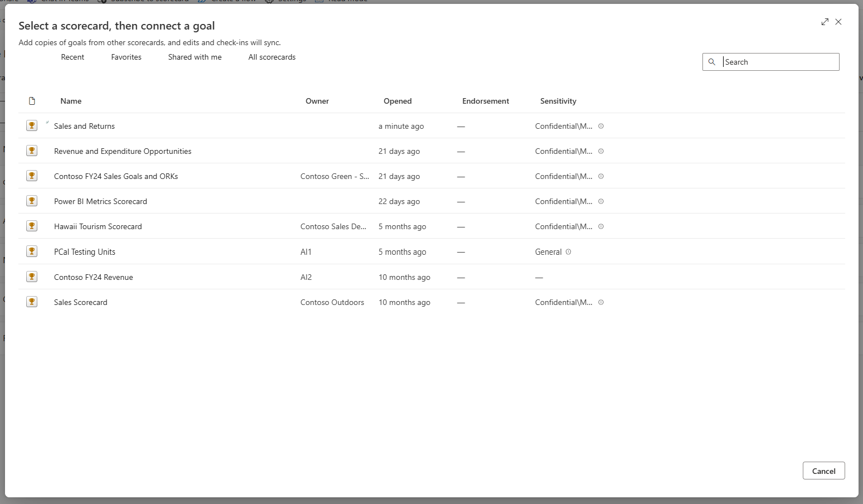This screenshot has width=863, height=504.
Task: Close the scorecard selection dialog
Action: (x=838, y=22)
